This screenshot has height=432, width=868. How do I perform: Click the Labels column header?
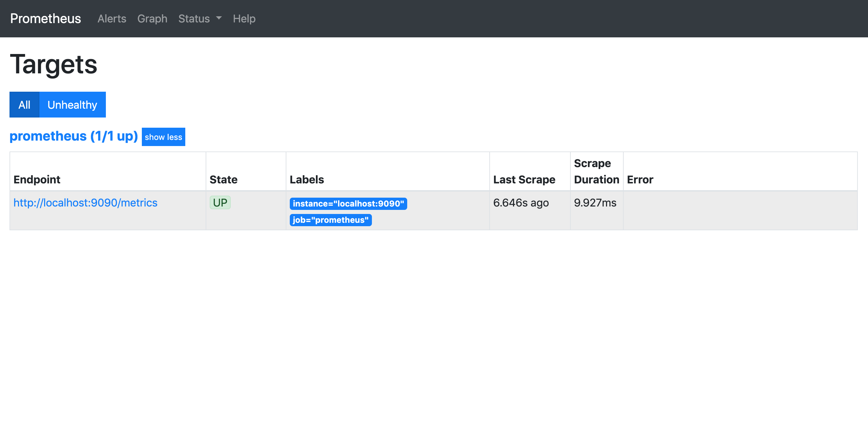tap(307, 180)
